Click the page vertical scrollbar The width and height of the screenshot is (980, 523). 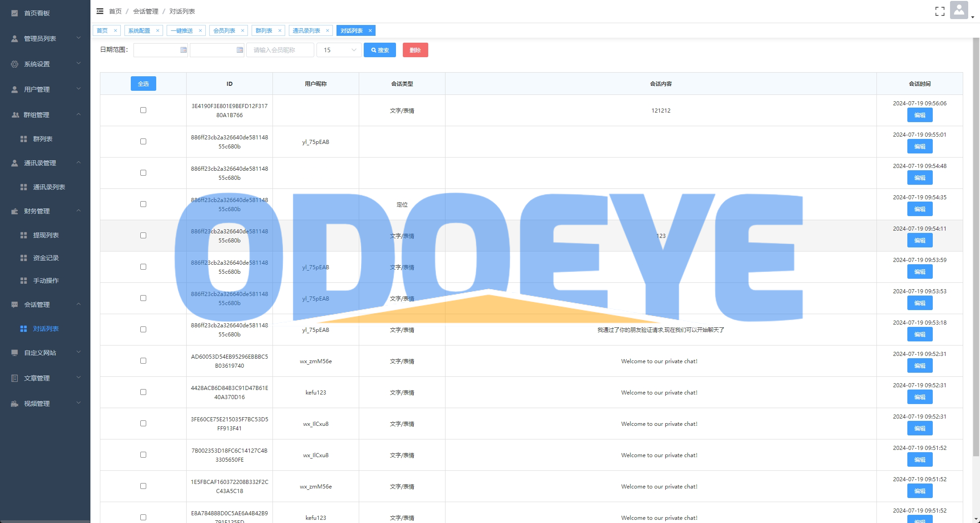976,247
